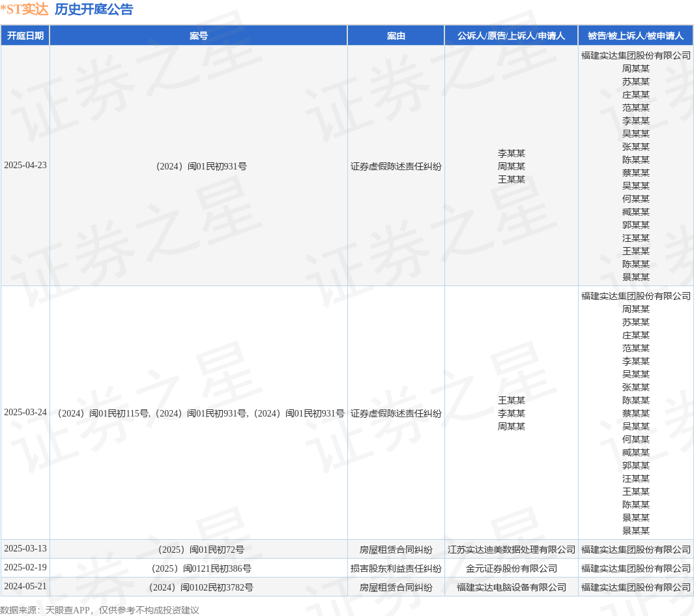Click defendant 苏某某 in the 2025-03-24 row
The height and width of the screenshot is (616, 694).
click(635, 322)
